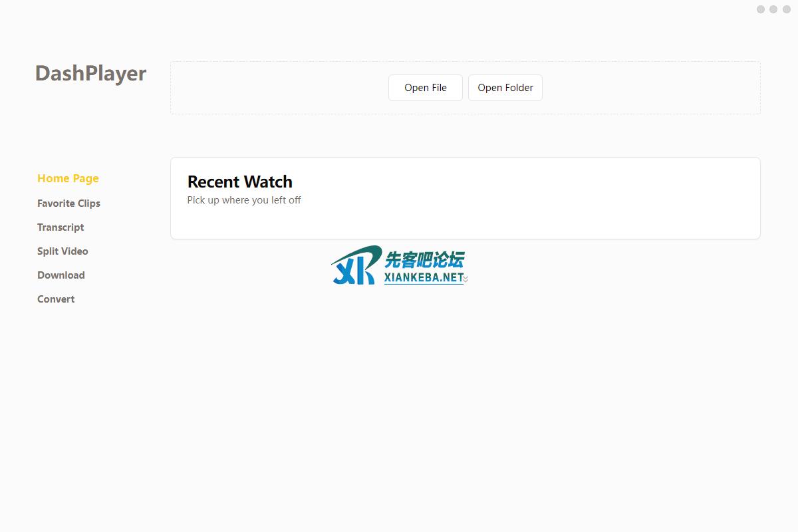Click the "Pick up where you left off" text

[244, 200]
